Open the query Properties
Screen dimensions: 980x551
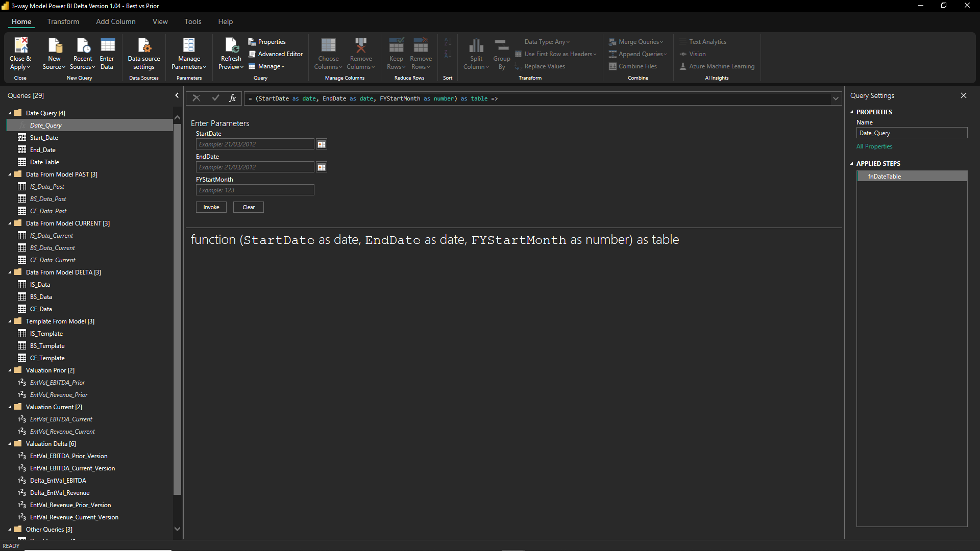click(x=267, y=42)
